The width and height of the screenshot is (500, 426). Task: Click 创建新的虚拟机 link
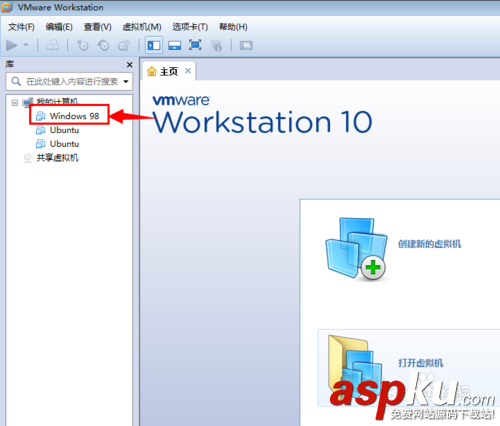[429, 244]
